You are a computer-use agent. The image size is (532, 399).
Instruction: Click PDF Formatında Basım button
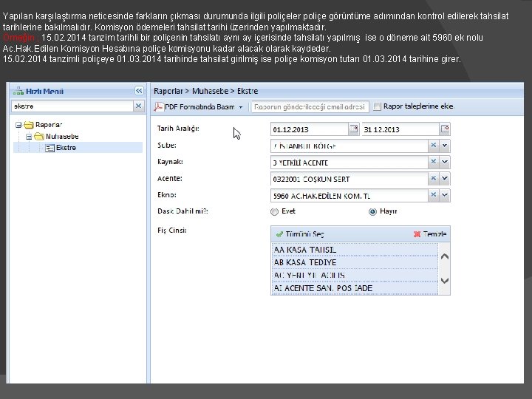pyautogui.click(x=199, y=107)
